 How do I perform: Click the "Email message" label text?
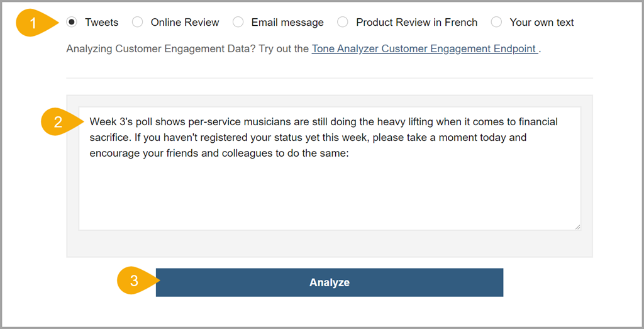click(287, 22)
